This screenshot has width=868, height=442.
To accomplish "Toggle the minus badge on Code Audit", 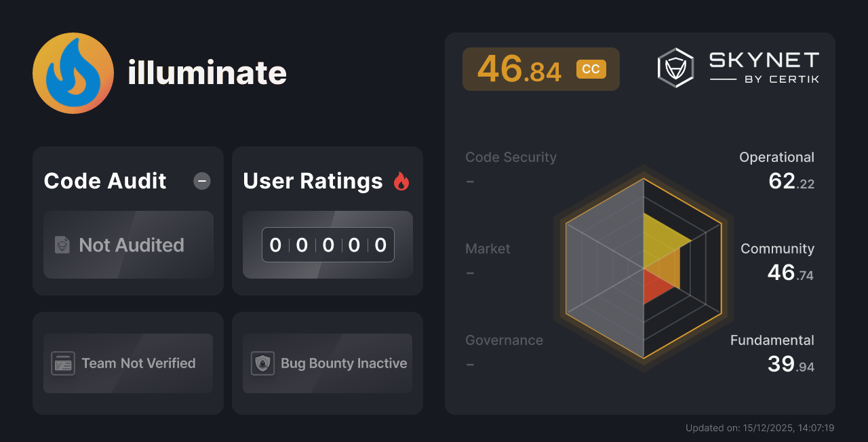I will click(201, 180).
